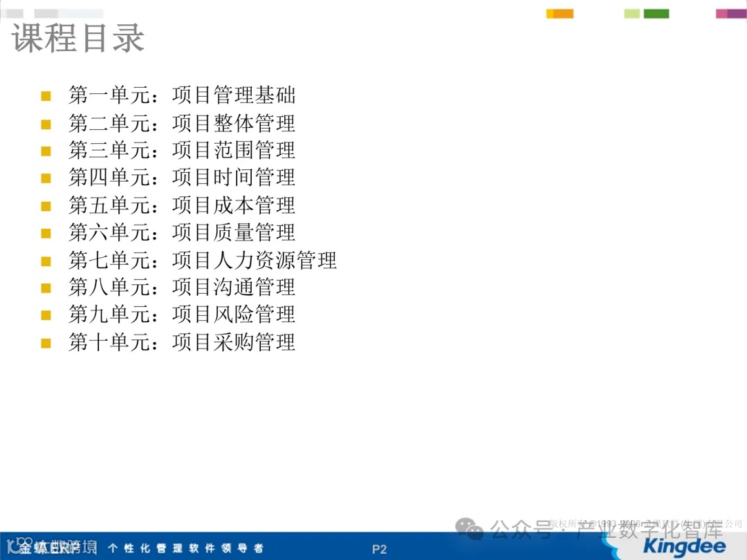Open 第四单元：项目时间管理
This screenshot has height=560, width=747.
click(183, 178)
